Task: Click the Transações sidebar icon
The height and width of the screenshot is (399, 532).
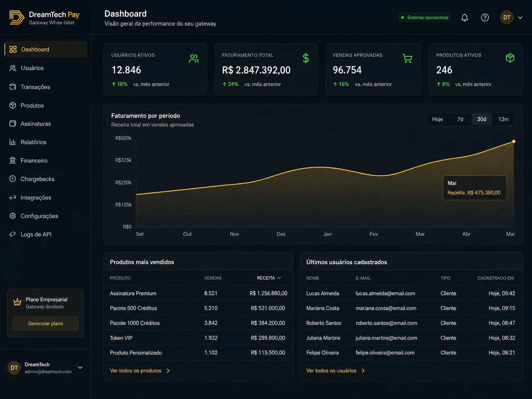Action: [x=13, y=87]
